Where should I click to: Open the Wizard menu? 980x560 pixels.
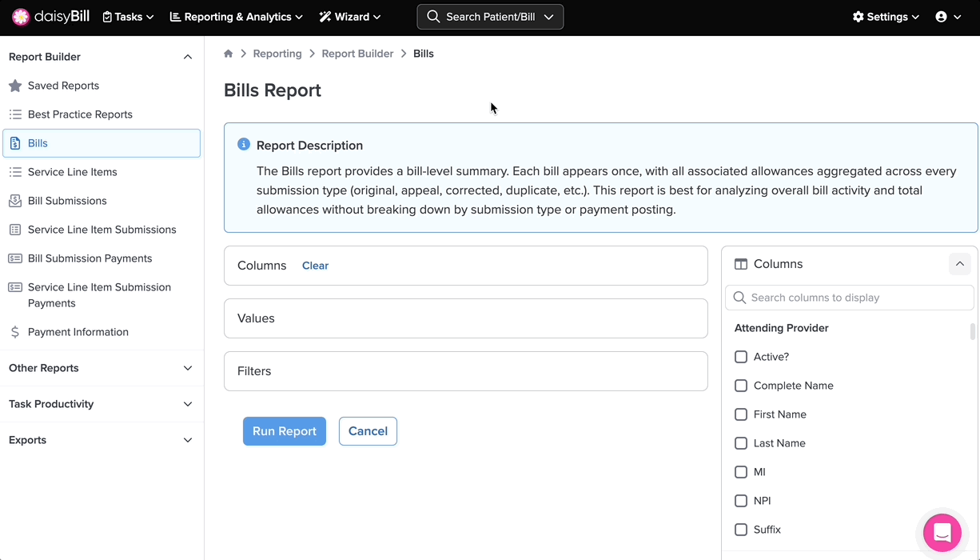[349, 17]
